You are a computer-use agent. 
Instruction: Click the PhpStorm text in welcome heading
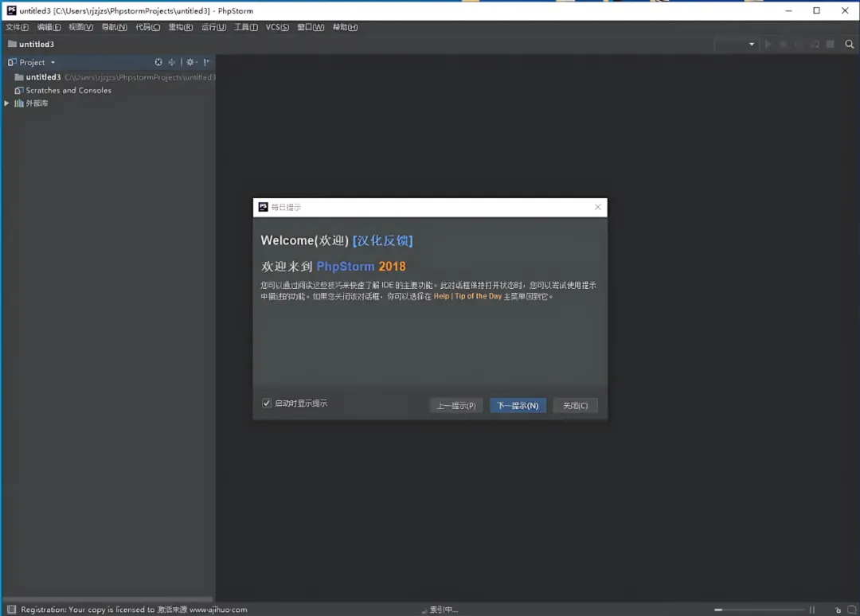pos(345,267)
